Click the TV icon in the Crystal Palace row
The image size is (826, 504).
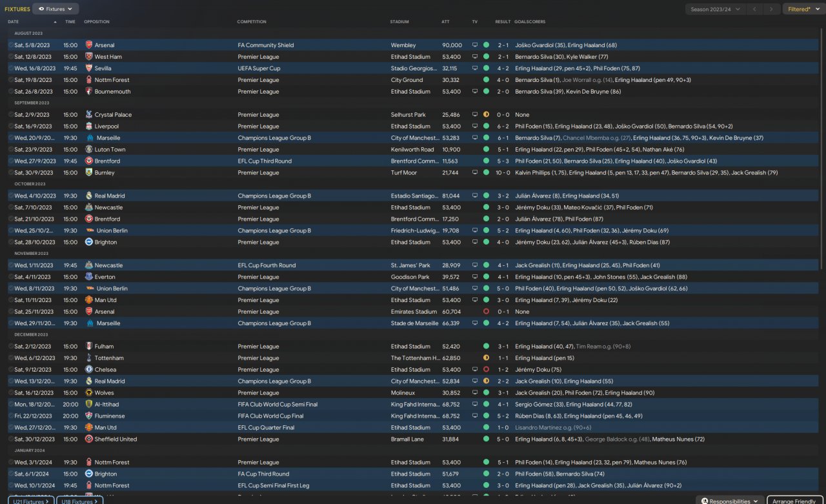point(475,115)
